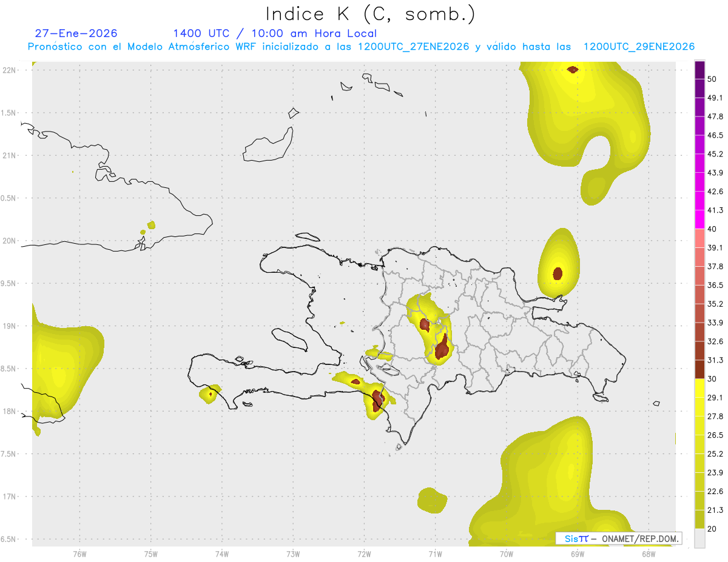Image resolution: width=728 pixels, height=562 pixels.
Task: Click the brown K-index core near 69W, 19.6N
Action: tap(558, 273)
